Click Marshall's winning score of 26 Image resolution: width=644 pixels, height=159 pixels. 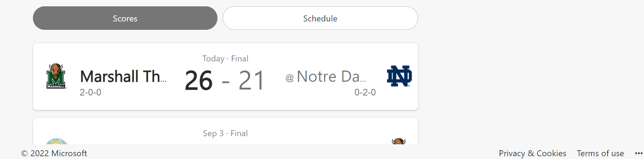[x=199, y=81]
